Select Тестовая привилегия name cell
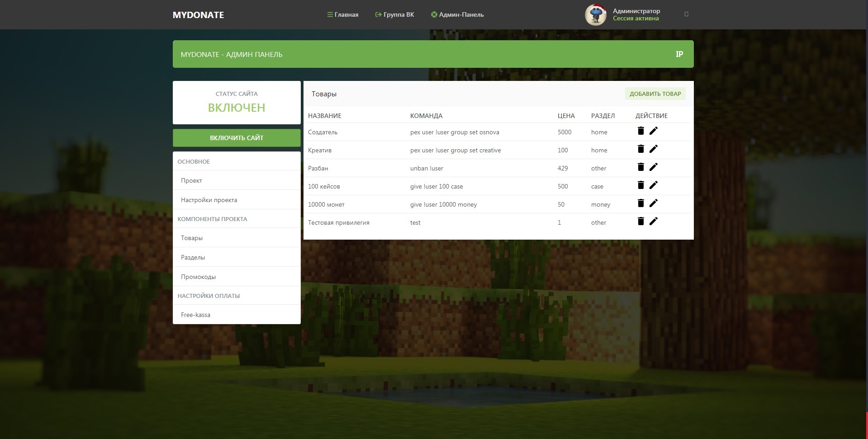The image size is (868, 439). [x=339, y=222]
